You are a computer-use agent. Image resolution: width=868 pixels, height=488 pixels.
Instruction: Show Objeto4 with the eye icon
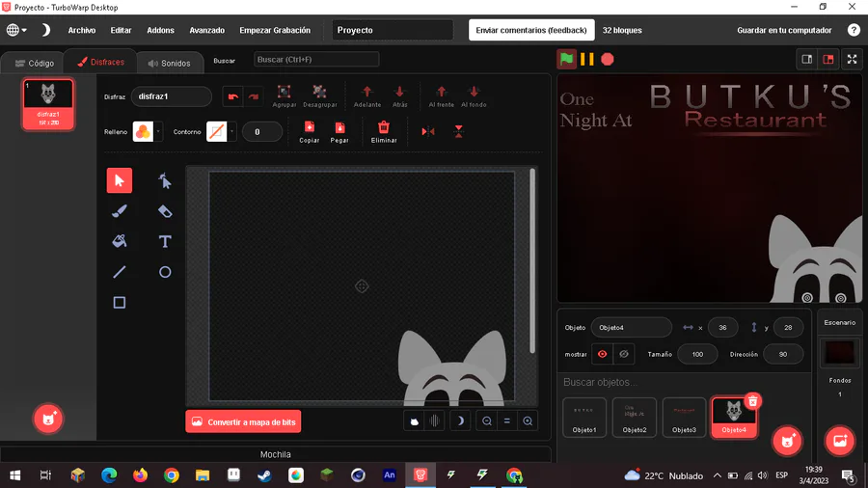602,354
